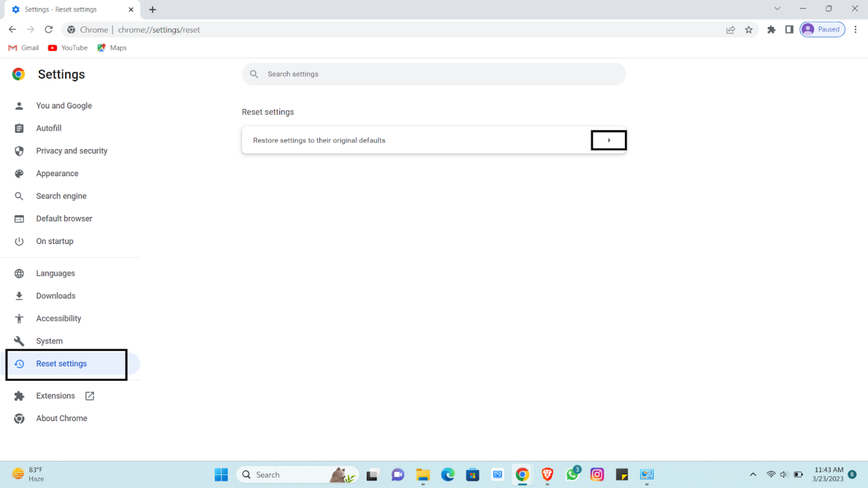Open the Gmail bookmark link
This screenshot has width=868, height=488.
point(23,47)
